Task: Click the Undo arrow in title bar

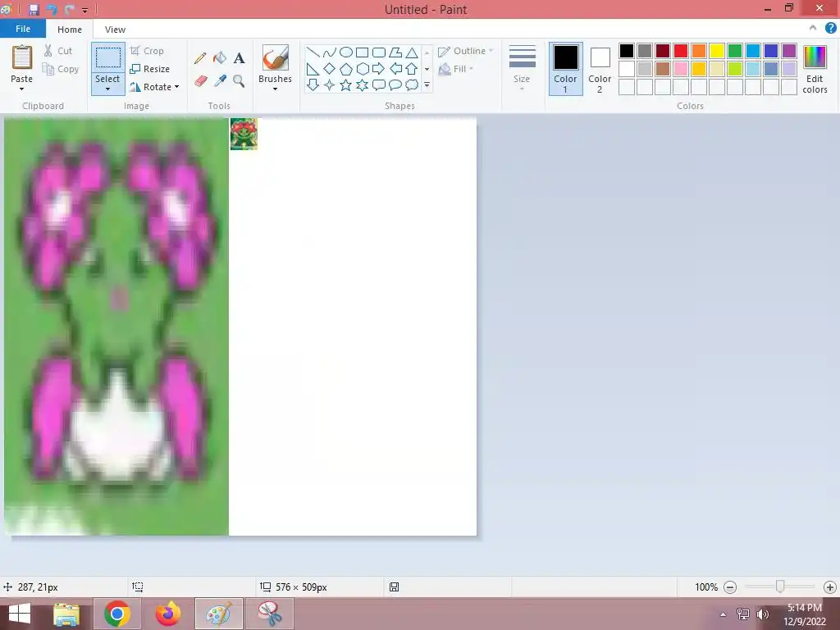Action: [52, 10]
